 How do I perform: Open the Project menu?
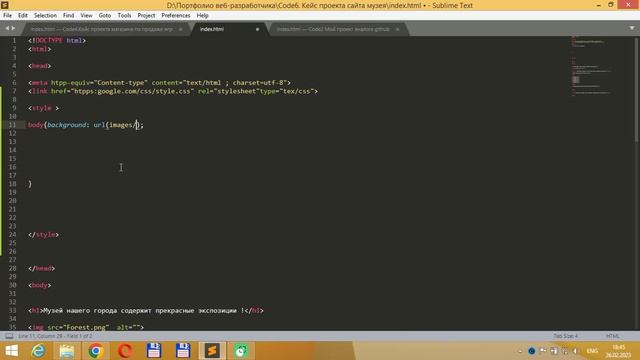click(146, 16)
